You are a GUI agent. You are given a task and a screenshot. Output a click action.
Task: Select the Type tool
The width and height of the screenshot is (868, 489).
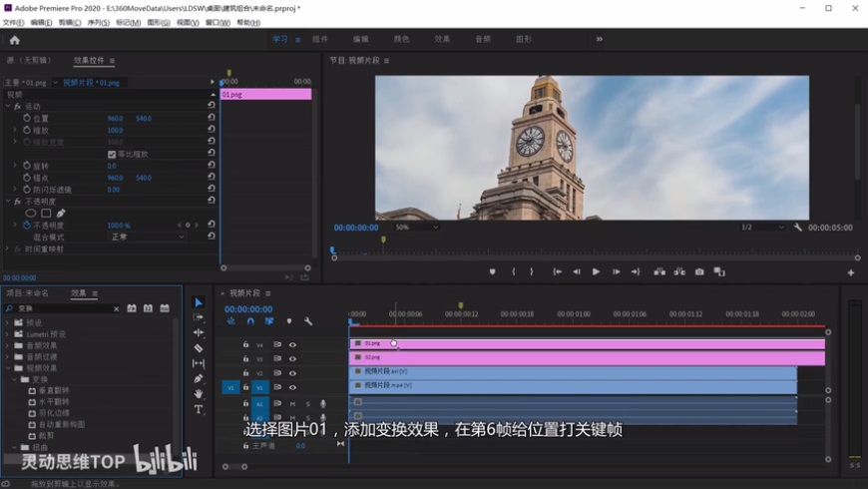point(199,409)
